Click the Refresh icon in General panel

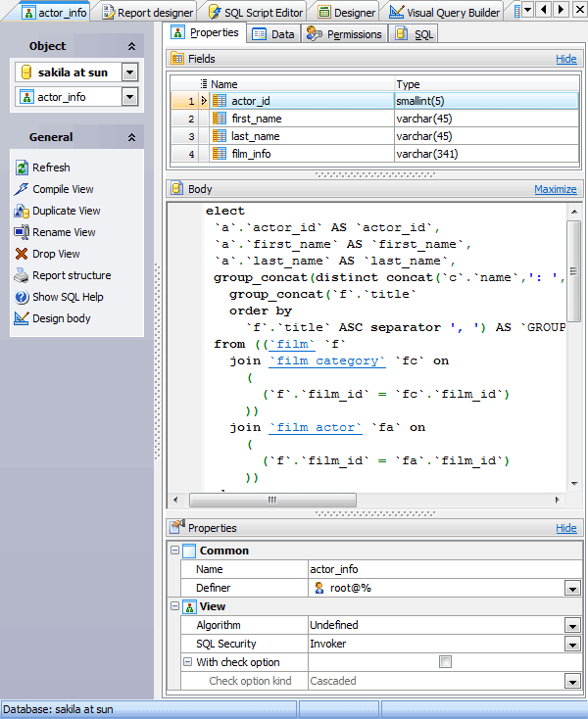click(x=23, y=168)
